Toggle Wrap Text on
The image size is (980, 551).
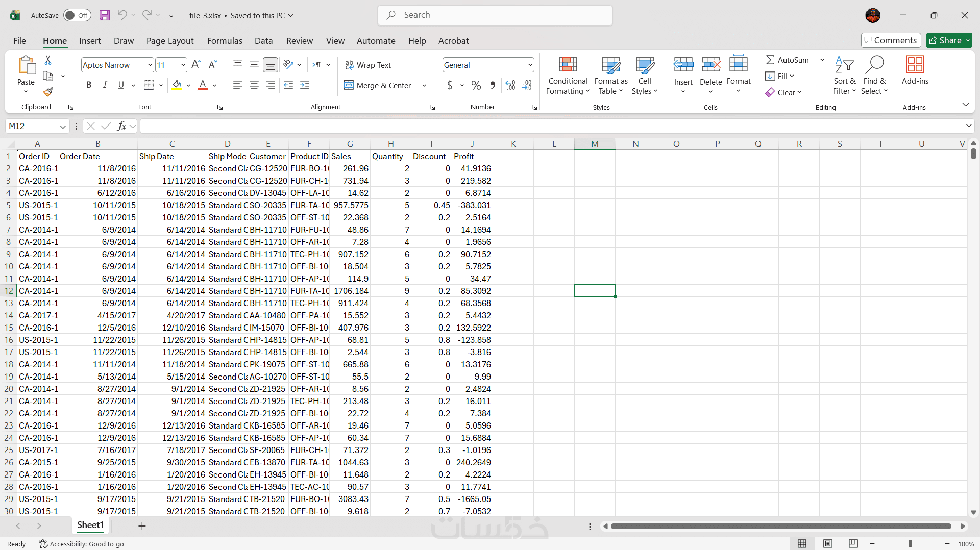(x=368, y=65)
